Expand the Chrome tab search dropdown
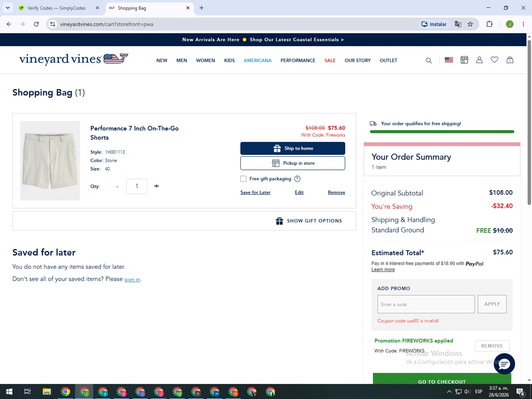This screenshot has width=532, height=399. (7, 8)
